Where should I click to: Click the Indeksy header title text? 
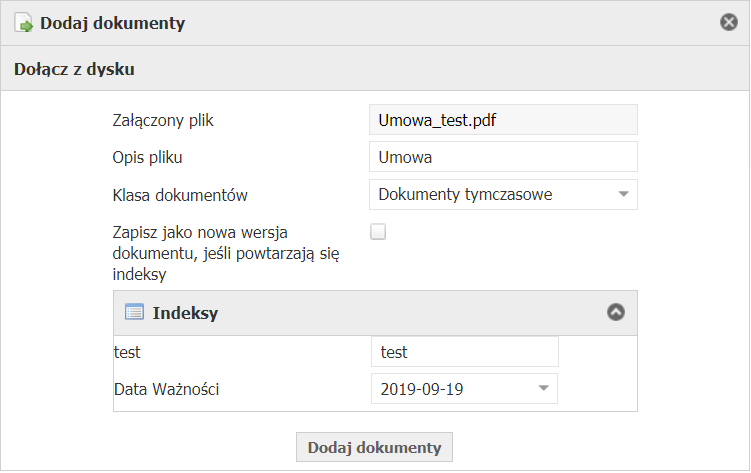click(185, 313)
